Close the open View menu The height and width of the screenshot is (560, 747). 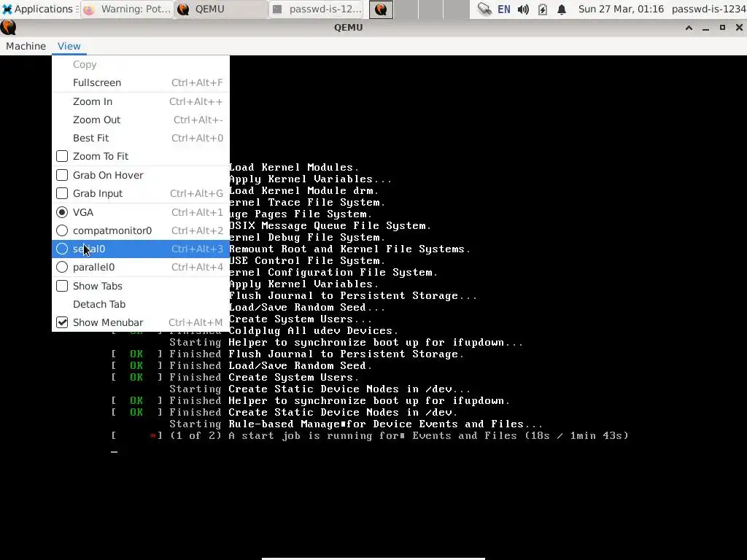point(69,46)
